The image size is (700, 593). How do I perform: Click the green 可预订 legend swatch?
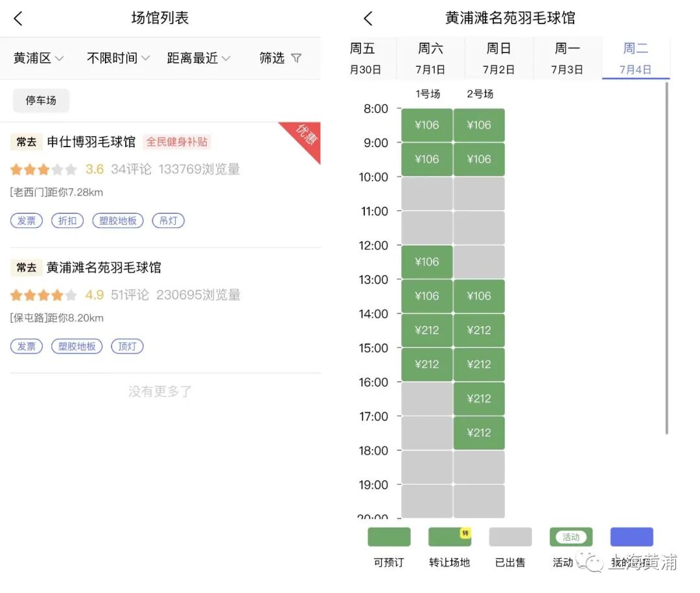tap(388, 537)
